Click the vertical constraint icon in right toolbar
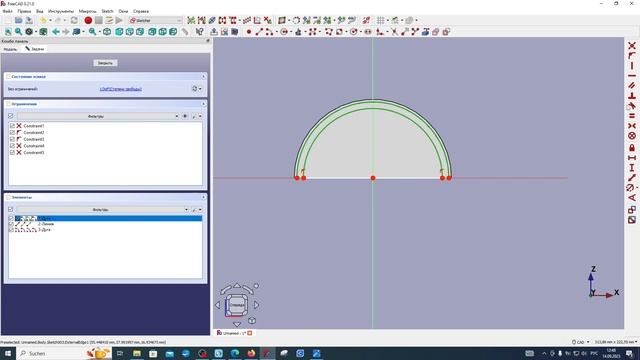 (632, 66)
